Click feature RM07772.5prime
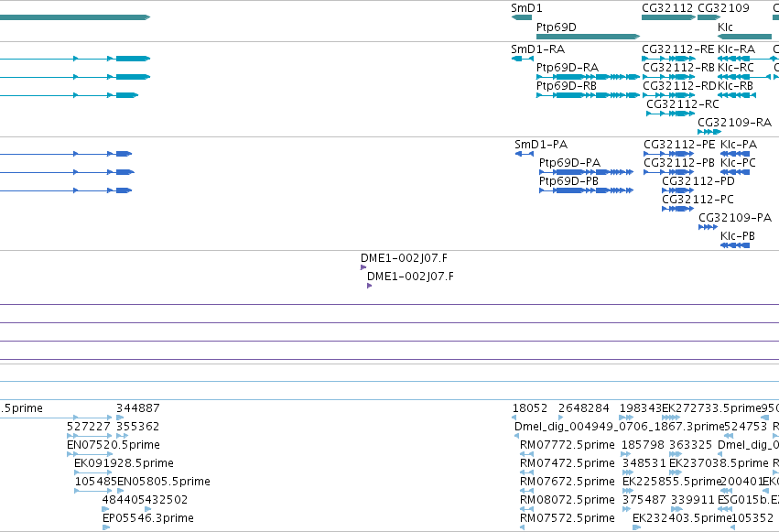The image size is (779, 532). [526, 454]
